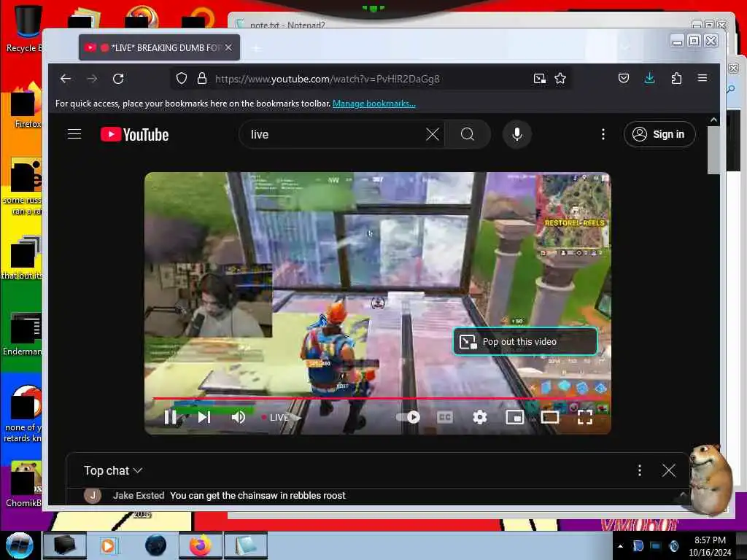Click the taskbar clock showing 8:57 PM
This screenshot has width=747, height=560.
(x=710, y=545)
